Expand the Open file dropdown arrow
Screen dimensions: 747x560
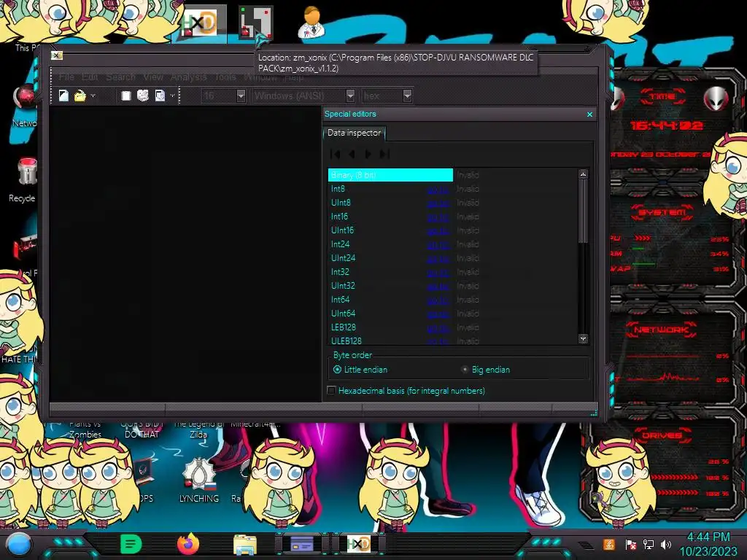(x=93, y=96)
